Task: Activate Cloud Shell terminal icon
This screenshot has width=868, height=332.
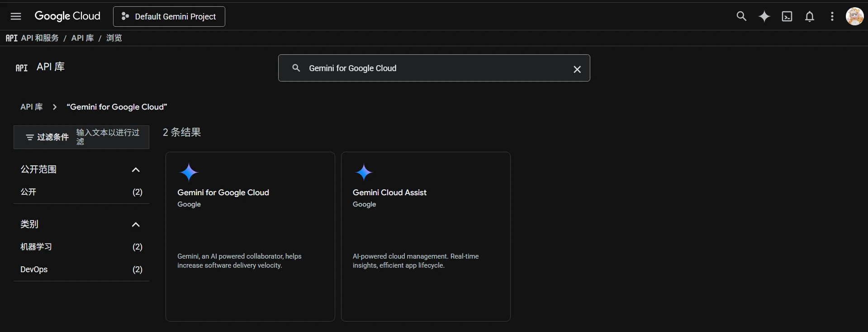Action: coord(787,16)
